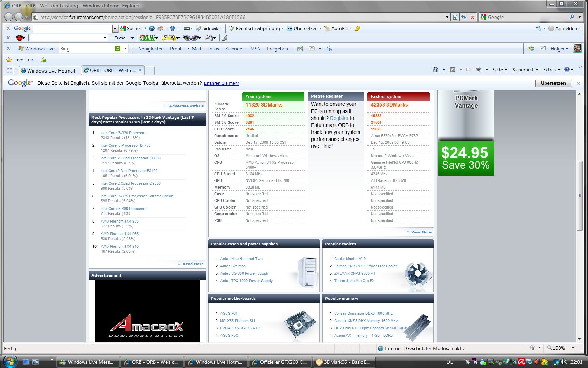Click the Register link in Please Register

click(x=339, y=118)
